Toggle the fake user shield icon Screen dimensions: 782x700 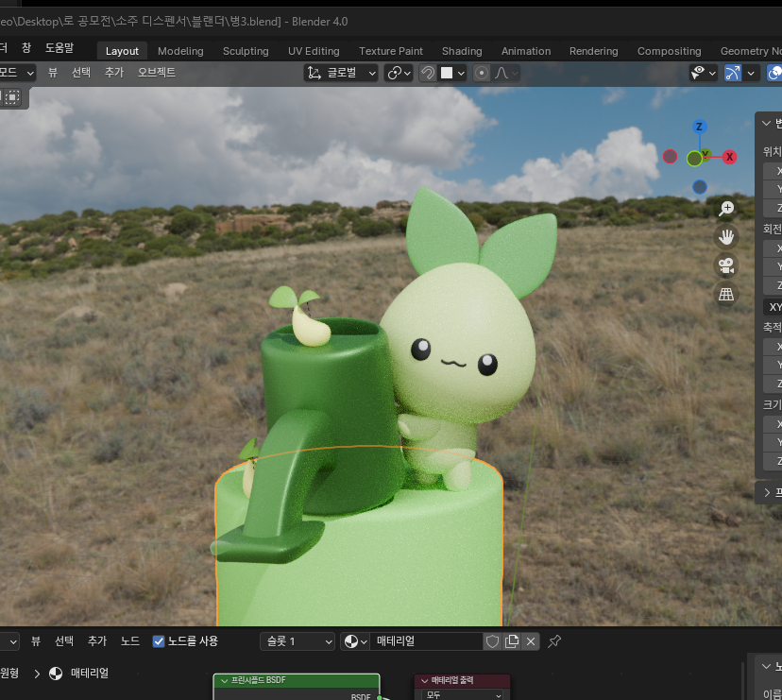point(493,641)
